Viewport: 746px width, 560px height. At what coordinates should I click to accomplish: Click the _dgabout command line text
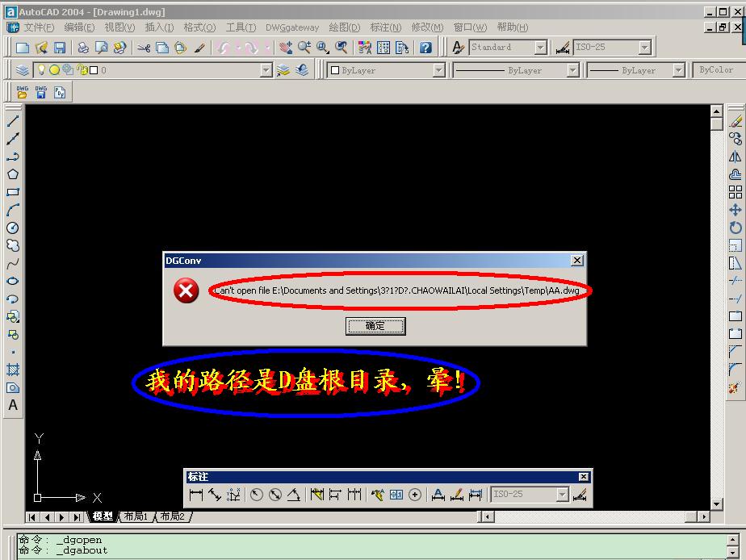pos(82,550)
